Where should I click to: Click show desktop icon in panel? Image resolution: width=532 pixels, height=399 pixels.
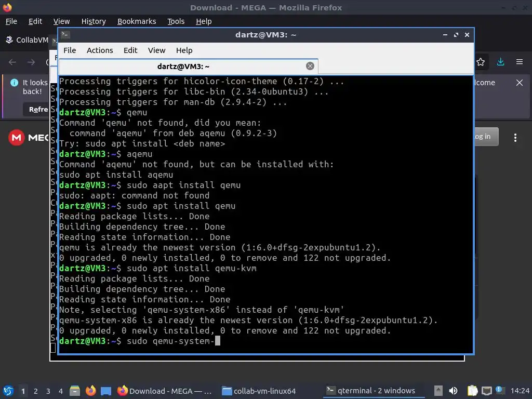106,391
